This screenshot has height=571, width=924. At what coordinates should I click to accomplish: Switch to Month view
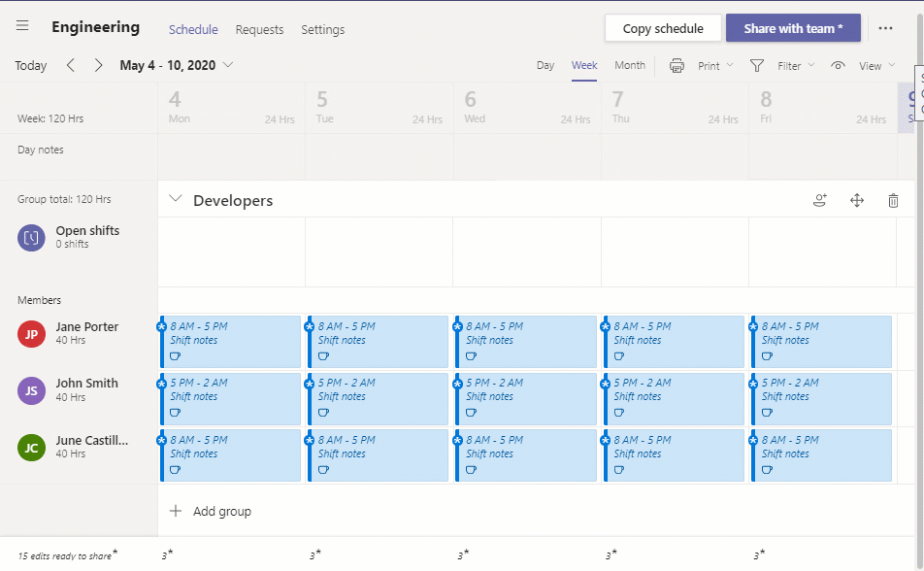630,65
